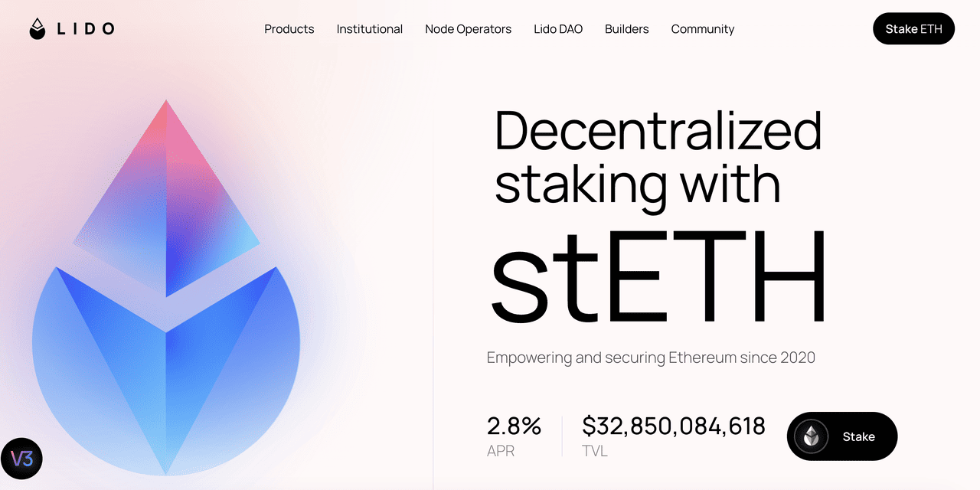Open the Institutional menu item
The height and width of the screenshot is (490, 980).
click(370, 29)
